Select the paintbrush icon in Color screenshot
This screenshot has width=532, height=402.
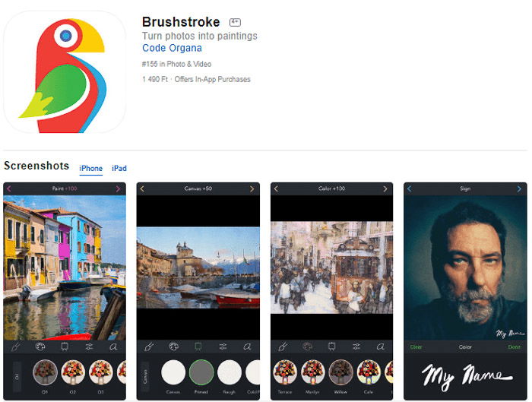283,347
